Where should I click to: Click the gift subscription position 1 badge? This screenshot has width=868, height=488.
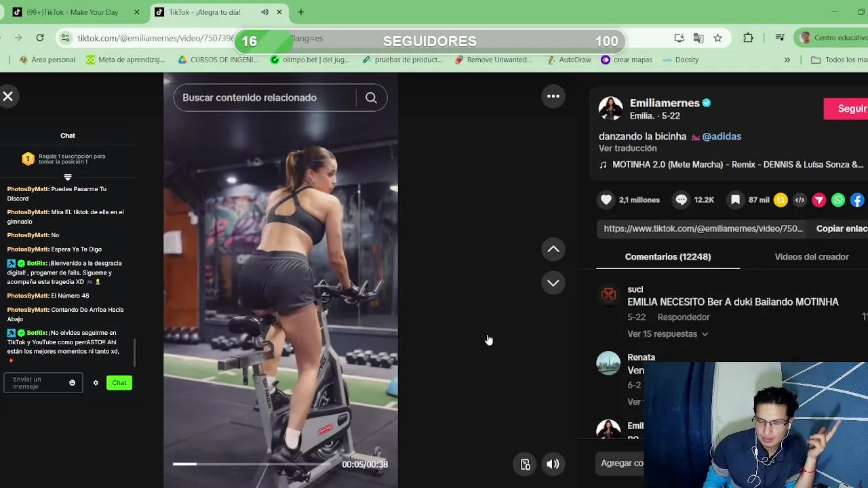tap(28, 159)
